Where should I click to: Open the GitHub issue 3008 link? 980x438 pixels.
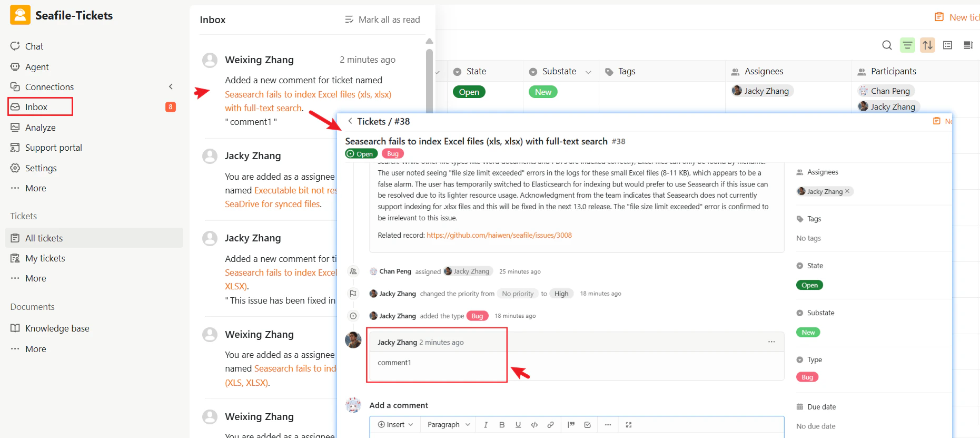point(499,235)
